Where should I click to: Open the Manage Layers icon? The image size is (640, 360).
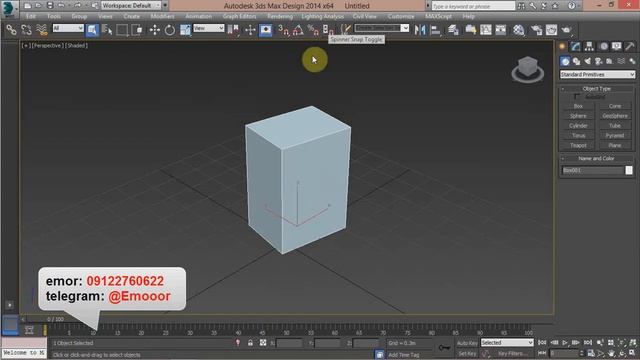(453, 30)
